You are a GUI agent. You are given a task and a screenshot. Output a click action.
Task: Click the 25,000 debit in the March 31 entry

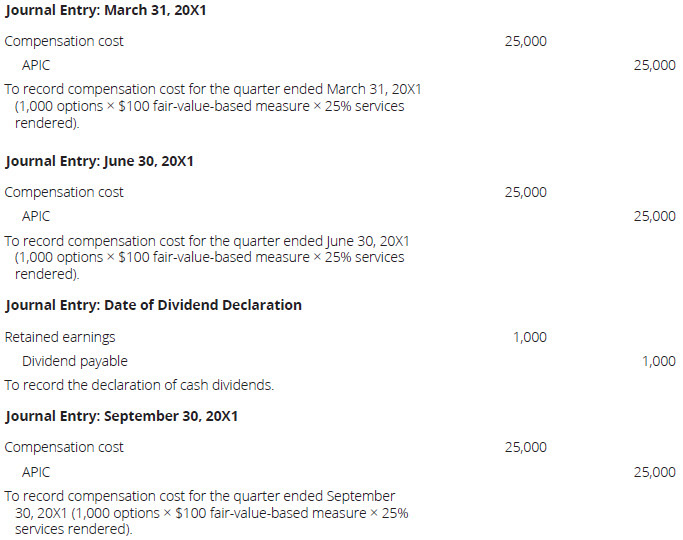[525, 41]
